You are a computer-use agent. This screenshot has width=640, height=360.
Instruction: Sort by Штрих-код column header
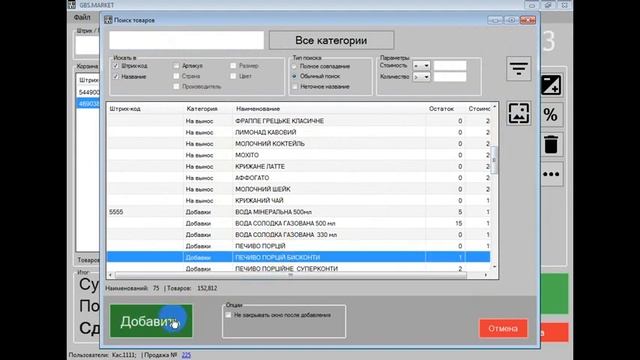pyautogui.click(x=125, y=109)
